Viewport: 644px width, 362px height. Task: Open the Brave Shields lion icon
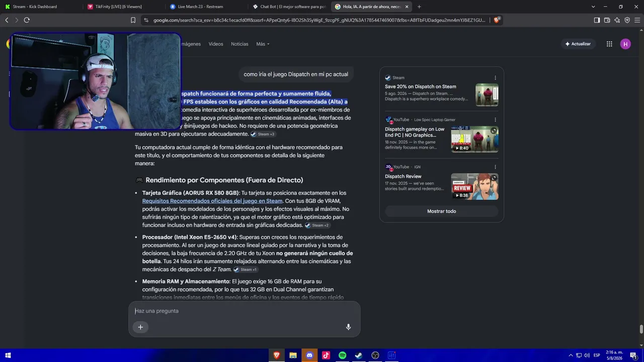(x=497, y=20)
